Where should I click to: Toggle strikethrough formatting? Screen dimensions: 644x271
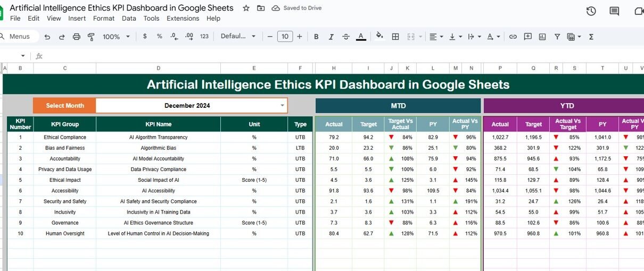346,37
